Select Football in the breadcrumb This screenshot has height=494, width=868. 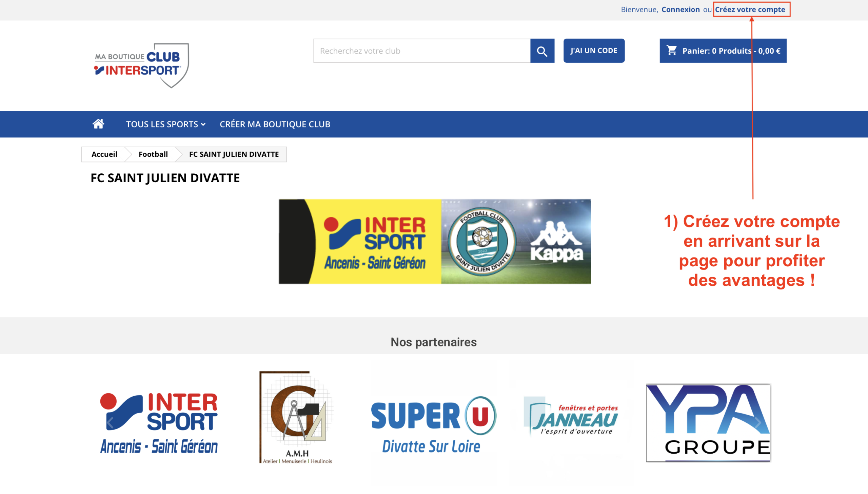153,154
